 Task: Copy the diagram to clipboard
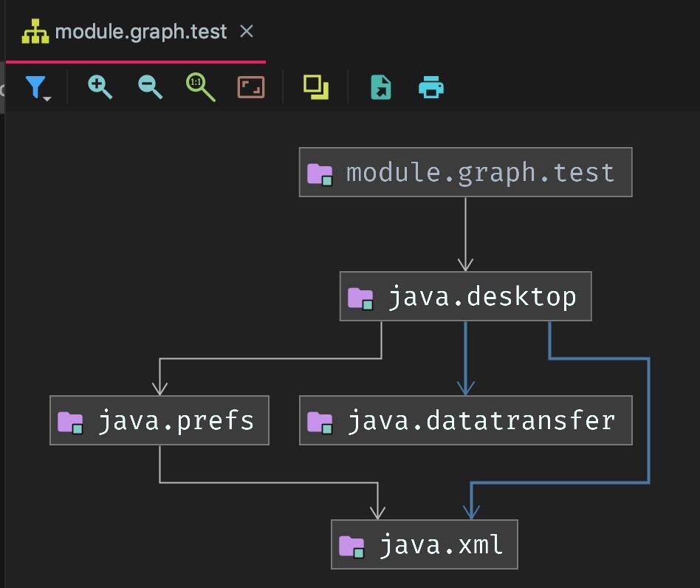point(314,86)
